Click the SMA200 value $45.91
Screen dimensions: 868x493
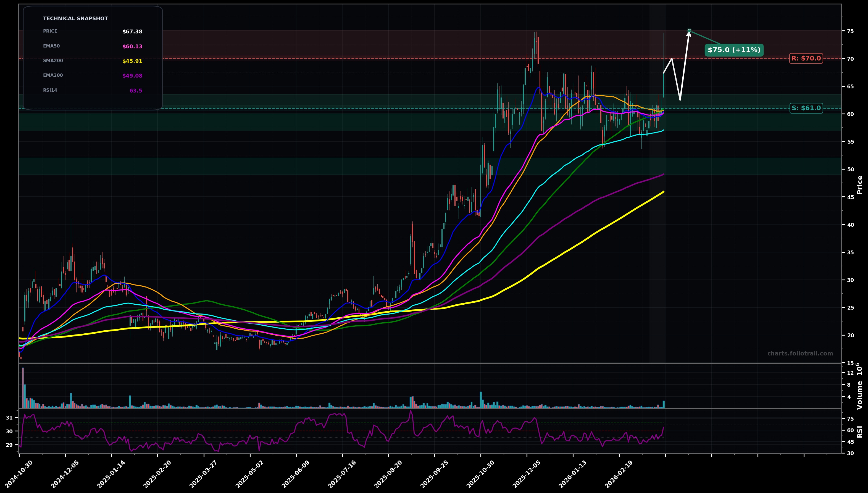pos(132,61)
